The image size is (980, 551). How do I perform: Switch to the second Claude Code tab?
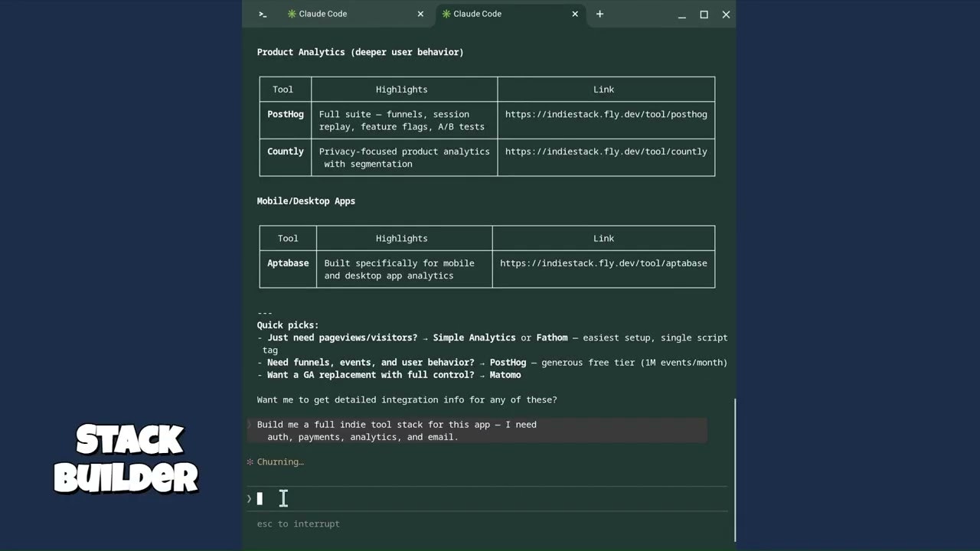coord(511,14)
